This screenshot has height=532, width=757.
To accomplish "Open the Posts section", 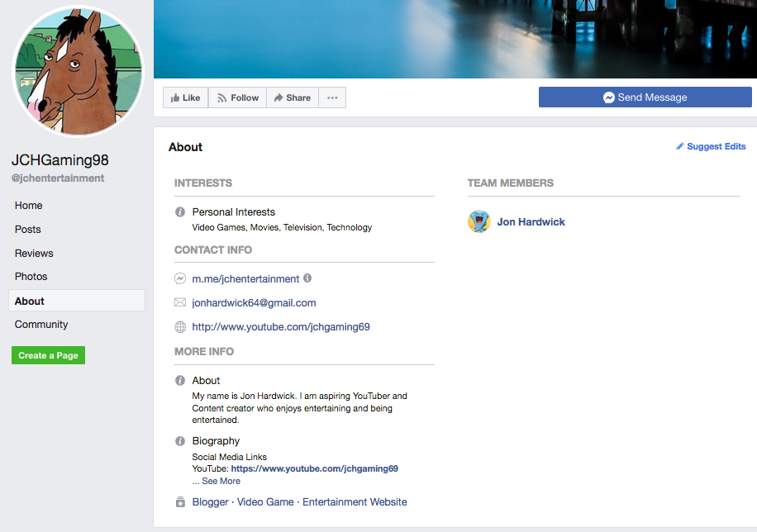I will pos(27,230).
